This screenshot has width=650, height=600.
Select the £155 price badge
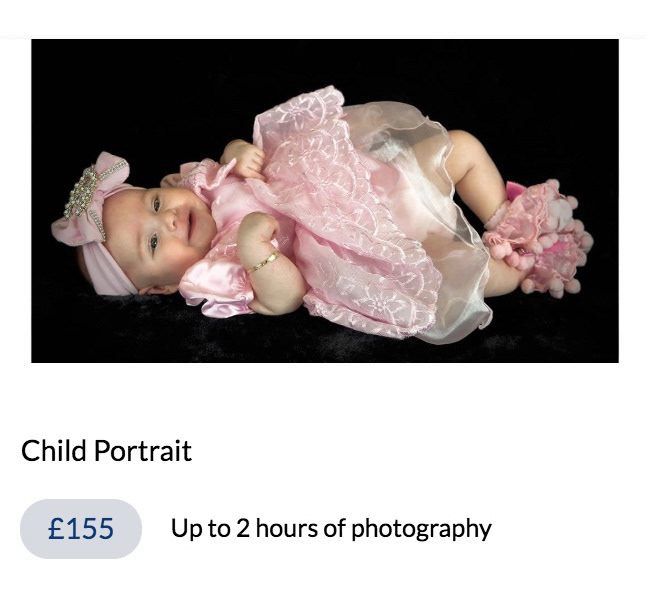coord(81,529)
